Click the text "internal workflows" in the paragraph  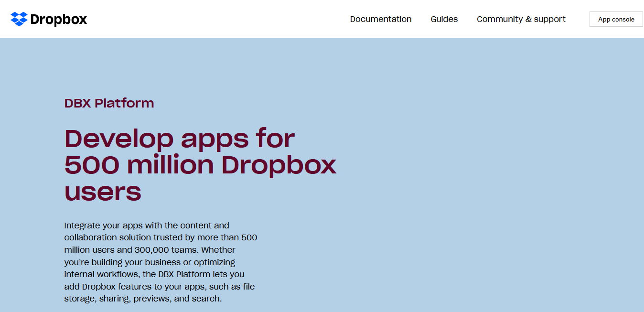click(x=101, y=274)
